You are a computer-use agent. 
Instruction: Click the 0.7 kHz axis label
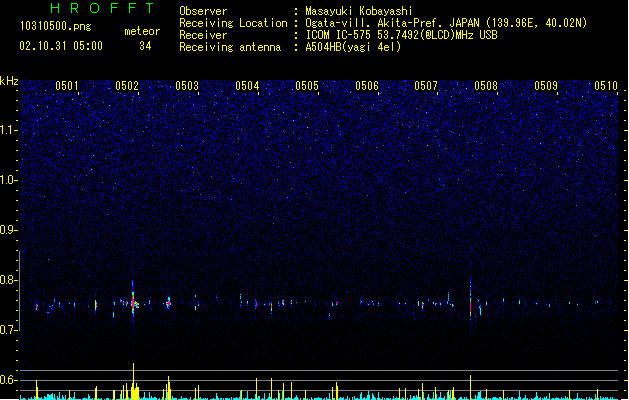click(x=9, y=330)
